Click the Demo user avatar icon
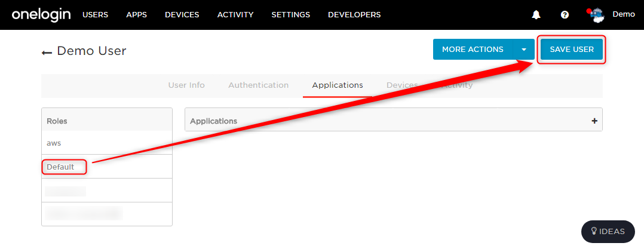This screenshot has width=644, height=252. [x=596, y=15]
